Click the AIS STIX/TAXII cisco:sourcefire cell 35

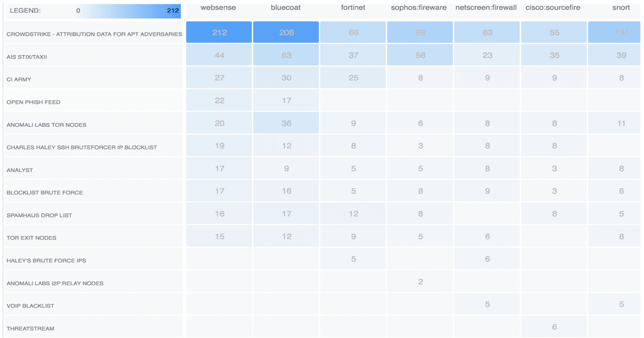pyautogui.click(x=554, y=55)
